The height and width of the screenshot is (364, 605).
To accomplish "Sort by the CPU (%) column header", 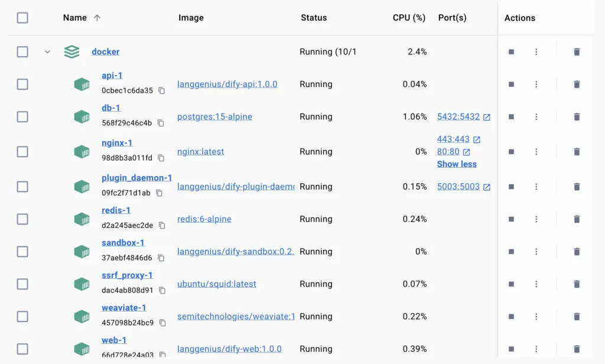I will pyautogui.click(x=409, y=18).
